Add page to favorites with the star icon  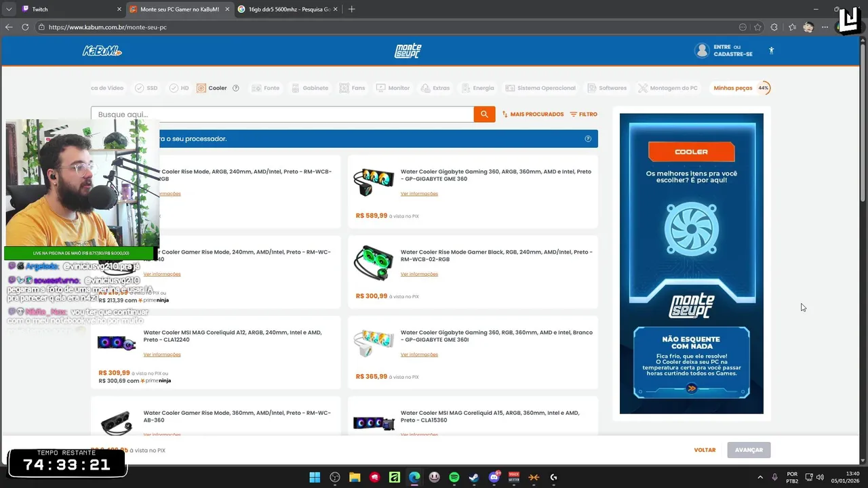(x=757, y=27)
